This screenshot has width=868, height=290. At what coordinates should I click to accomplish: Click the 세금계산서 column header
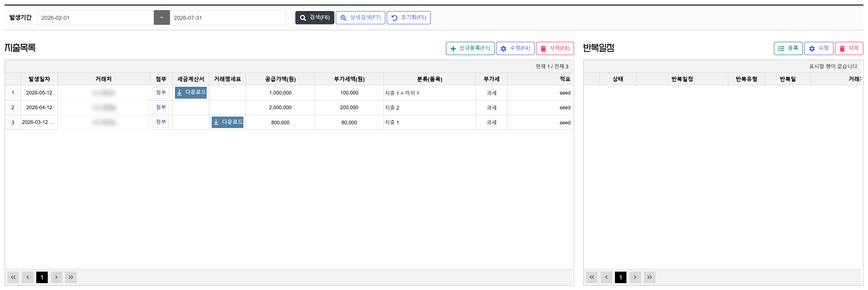click(x=191, y=79)
